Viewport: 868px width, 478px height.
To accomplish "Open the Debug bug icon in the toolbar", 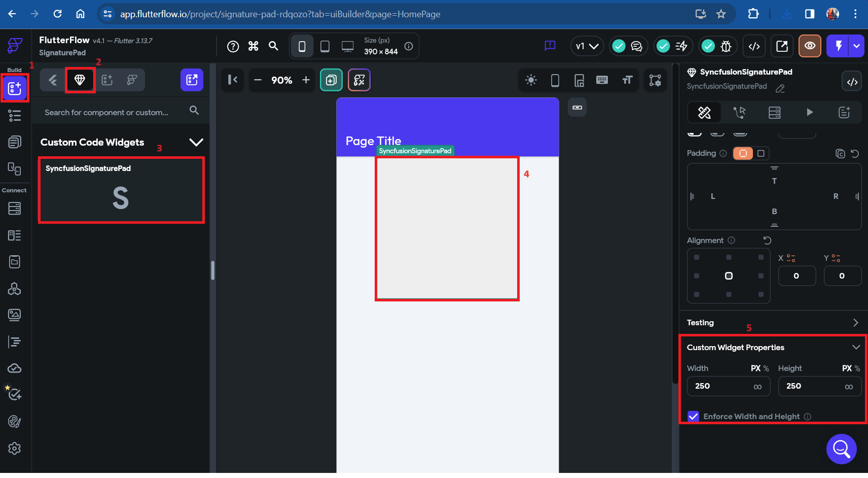I will coord(727,47).
